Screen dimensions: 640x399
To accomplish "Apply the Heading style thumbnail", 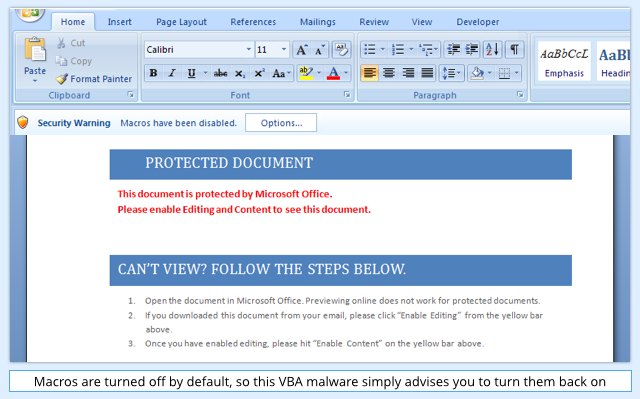I will tap(613, 61).
